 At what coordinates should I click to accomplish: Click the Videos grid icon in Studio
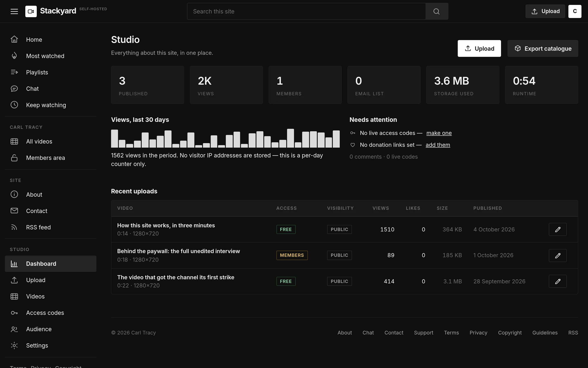pyautogui.click(x=14, y=296)
